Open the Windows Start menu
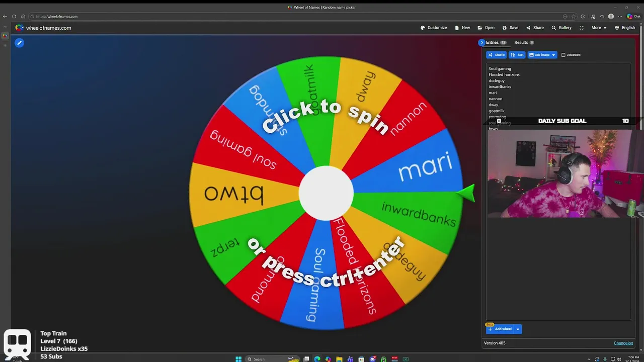The width and height of the screenshot is (644, 362). [x=238, y=359]
